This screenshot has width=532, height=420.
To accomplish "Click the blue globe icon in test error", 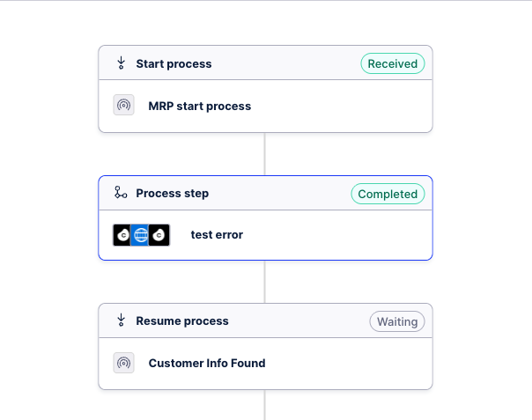I will click(x=141, y=235).
